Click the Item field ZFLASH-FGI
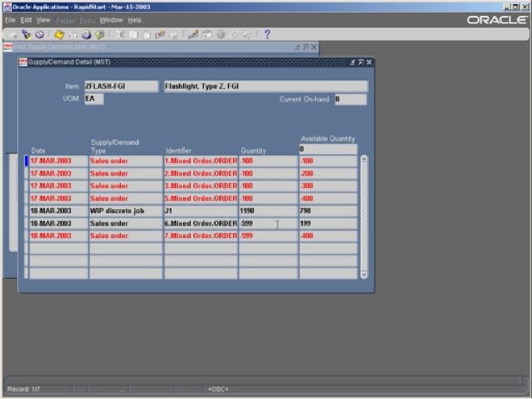532x399 pixels. (121, 86)
